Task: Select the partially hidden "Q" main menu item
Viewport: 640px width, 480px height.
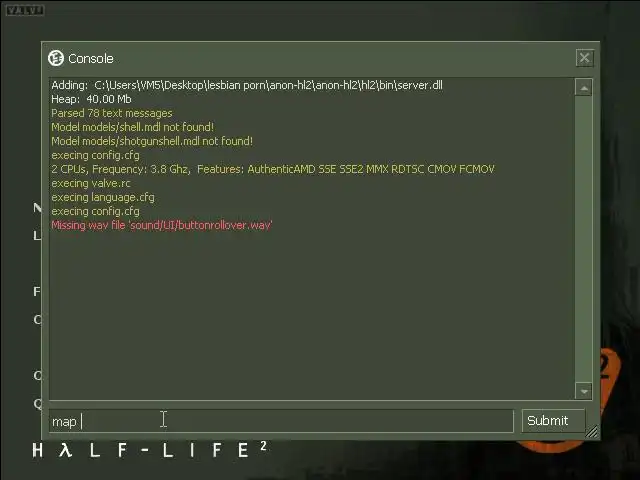Action: tap(38, 403)
